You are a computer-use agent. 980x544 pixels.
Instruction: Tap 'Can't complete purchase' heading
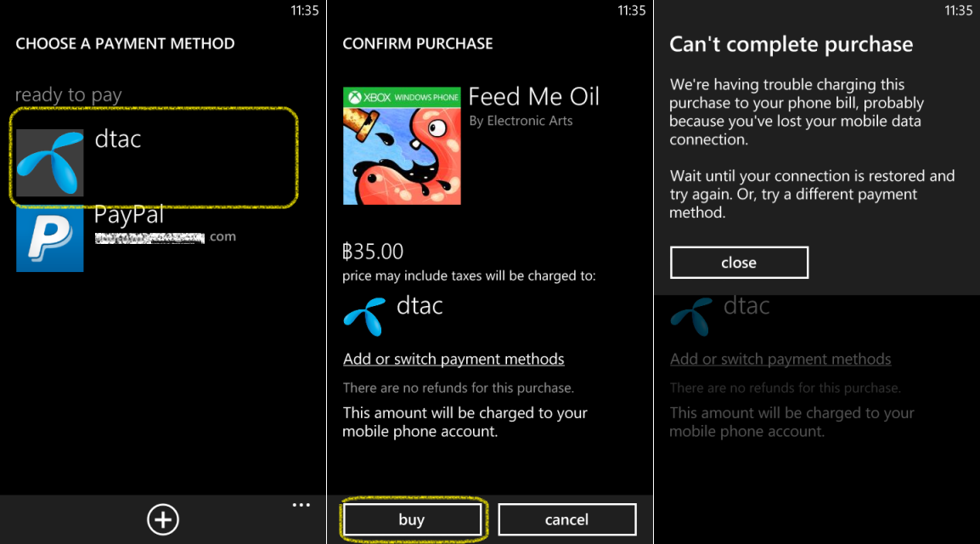[791, 44]
